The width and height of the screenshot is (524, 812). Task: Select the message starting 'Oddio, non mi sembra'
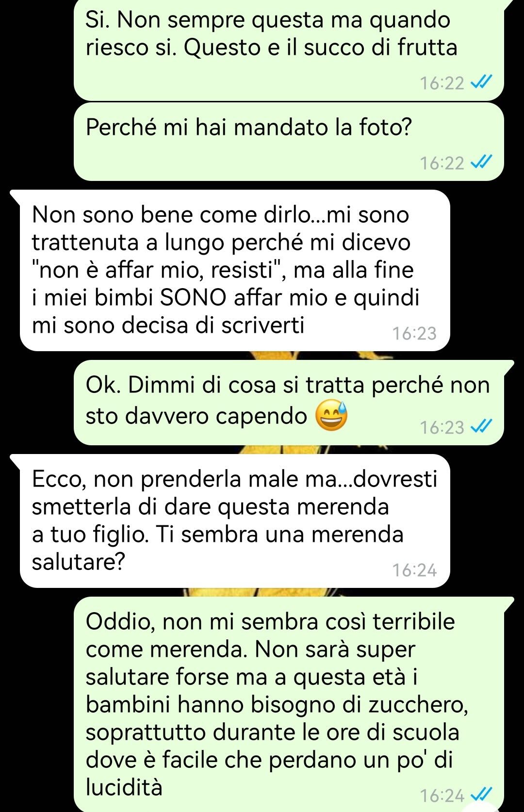pyautogui.click(x=289, y=704)
